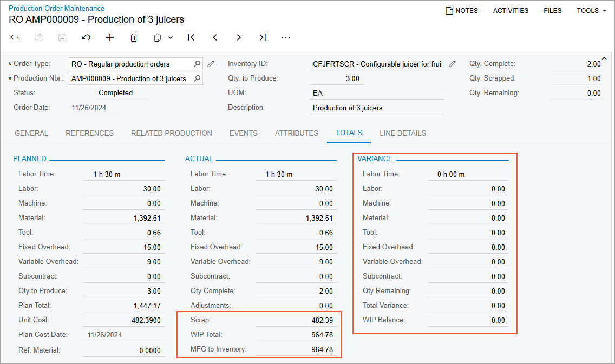The image size is (615, 364).
Task: Open the General tab
Action: tap(31, 133)
